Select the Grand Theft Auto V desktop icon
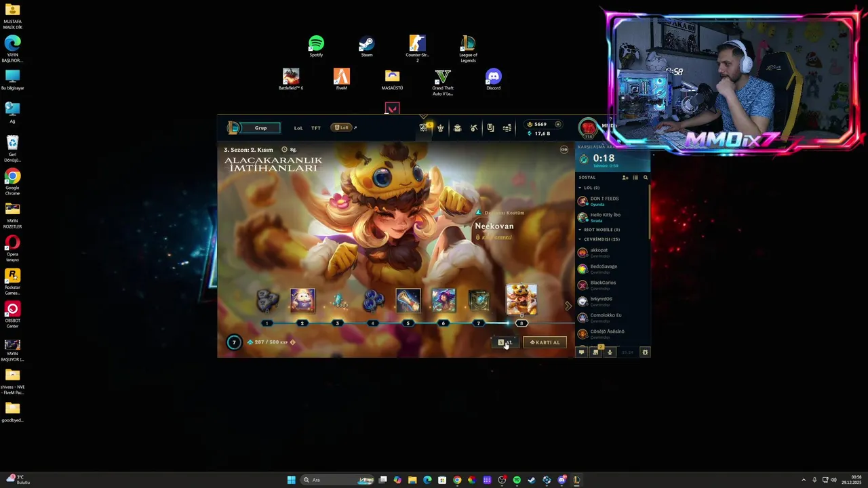 pos(443,82)
